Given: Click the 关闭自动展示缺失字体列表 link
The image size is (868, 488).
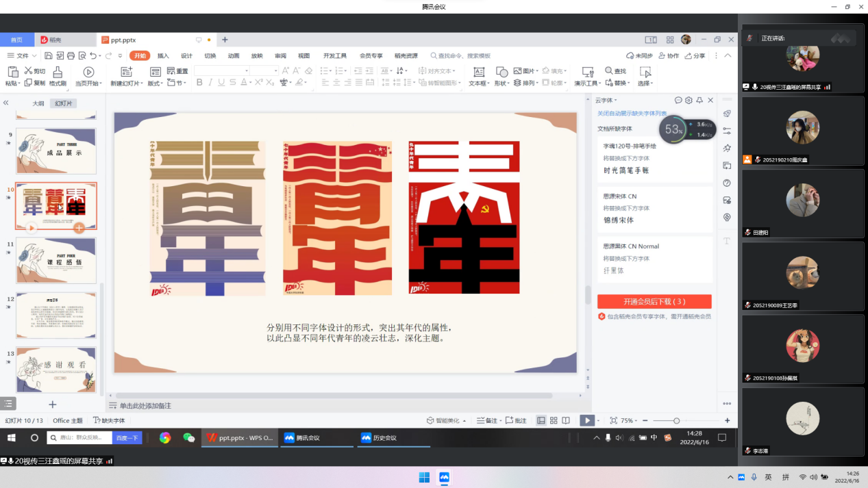Looking at the screenshot, I should [x=632, y=114].
